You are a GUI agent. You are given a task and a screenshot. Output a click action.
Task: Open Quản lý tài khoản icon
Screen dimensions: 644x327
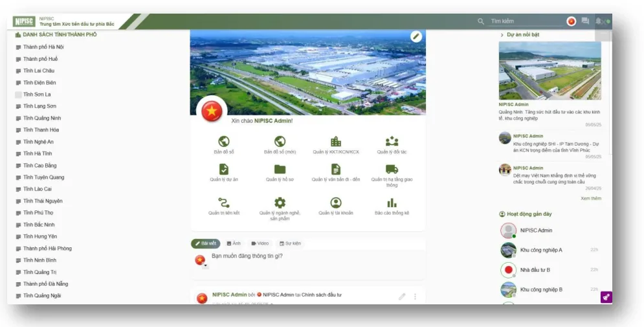coord(336,203)
